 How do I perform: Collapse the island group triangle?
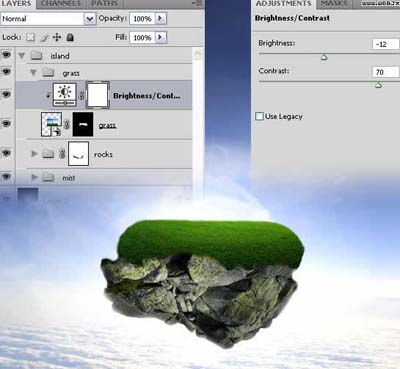pos(22,56)
